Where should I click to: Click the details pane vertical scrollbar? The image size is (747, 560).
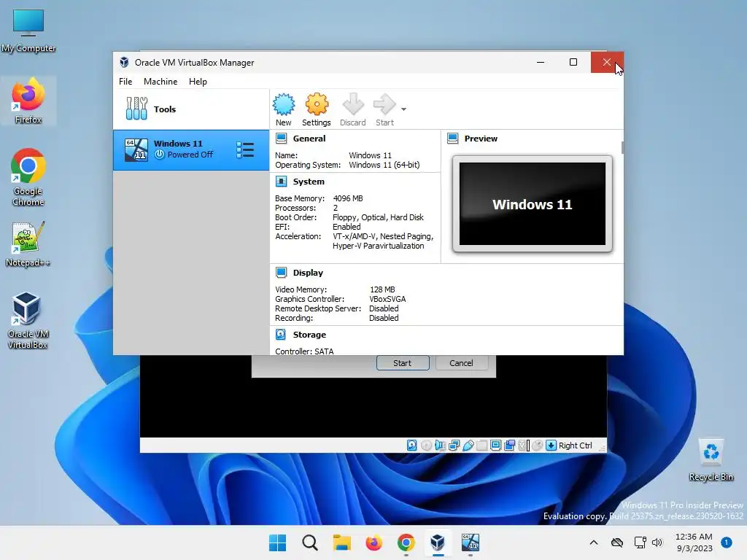tap(622, 147)
